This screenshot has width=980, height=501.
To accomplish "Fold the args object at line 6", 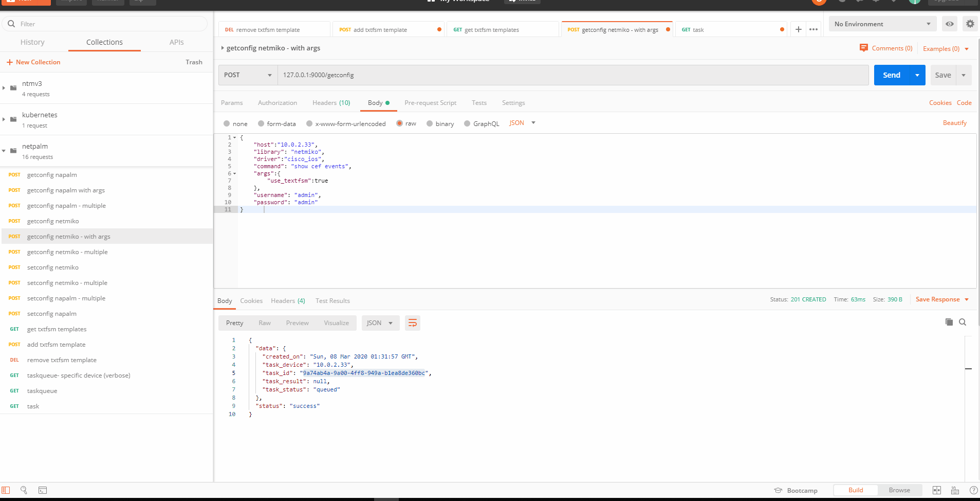I will click(235, 174).
